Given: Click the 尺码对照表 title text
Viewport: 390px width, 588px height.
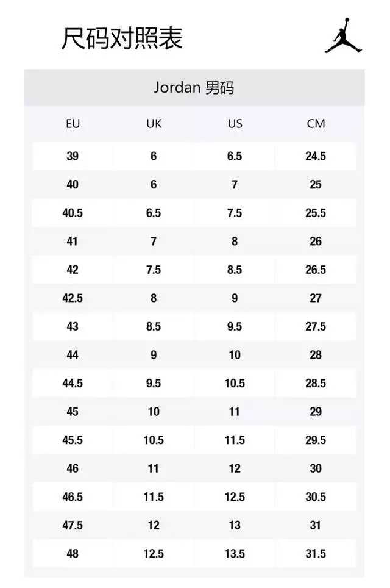Looking at the screenshot, I should 122,38.
